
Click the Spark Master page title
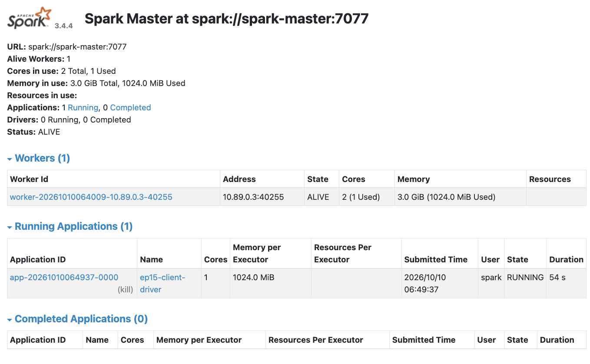[x=226, y=18]
